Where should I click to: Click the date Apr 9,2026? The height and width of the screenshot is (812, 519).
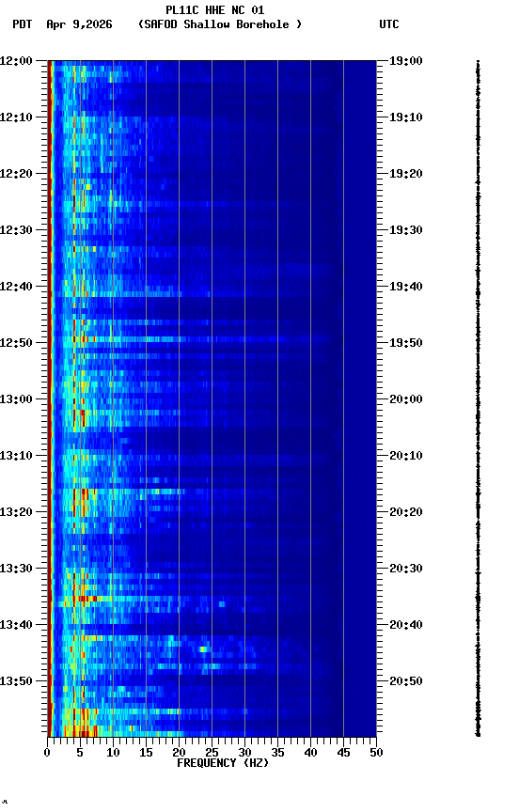(79, 24)
